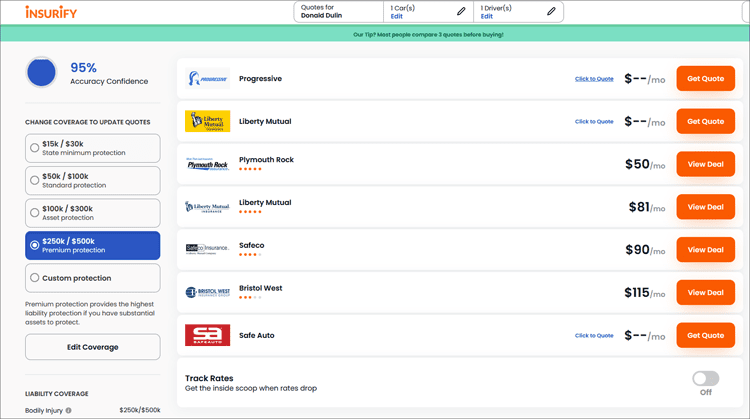View the Plymouth Rock $50 deal
Screen dimensions: 750x419
706,164
